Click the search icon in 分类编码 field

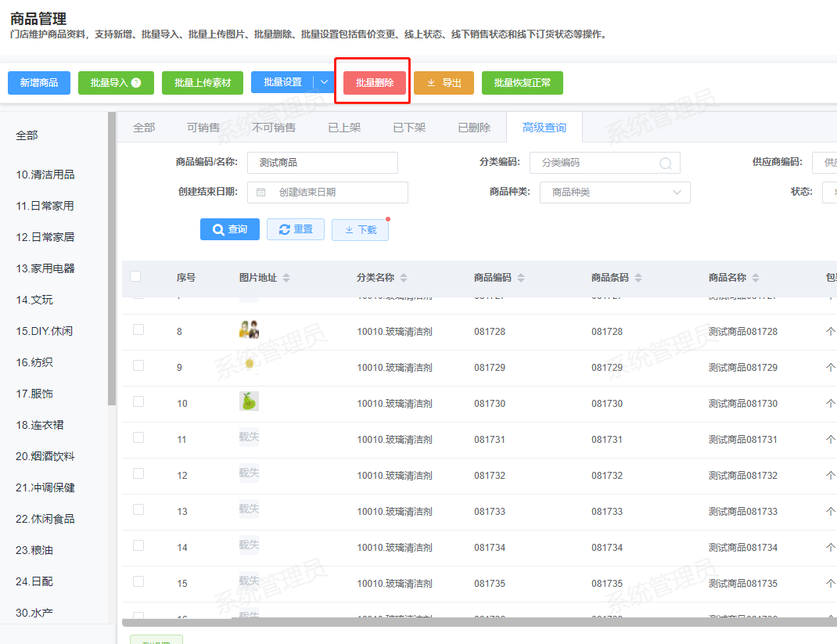pyautogui.click(x=666, y=164)
